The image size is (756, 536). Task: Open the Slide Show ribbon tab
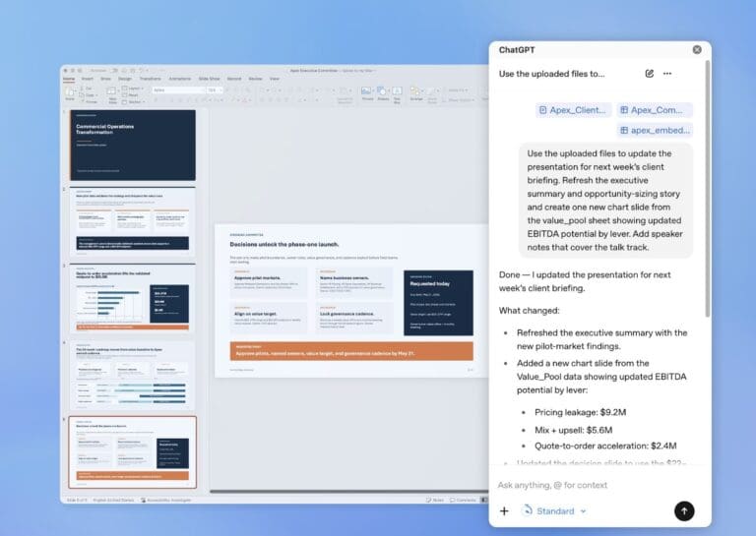pos(210,79)
